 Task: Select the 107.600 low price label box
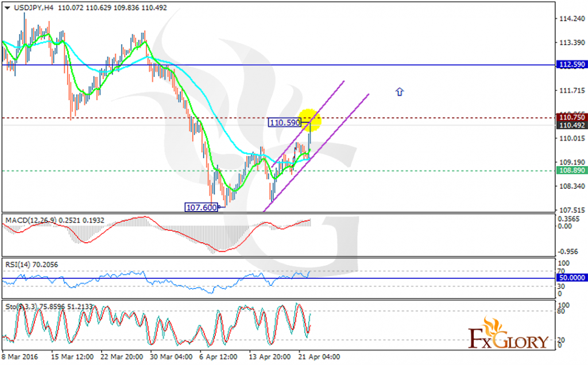[x=202, y=207]
